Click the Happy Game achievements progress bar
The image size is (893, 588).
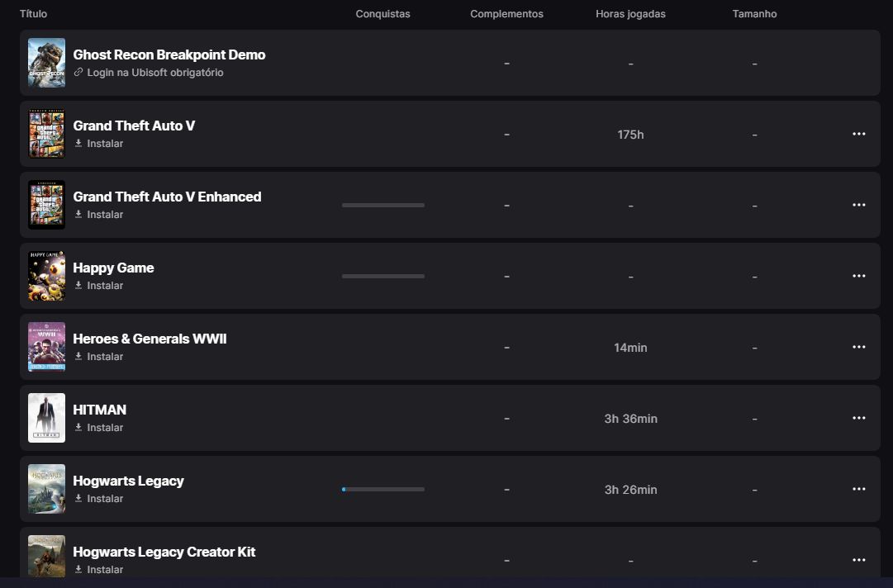tap(382, 276)
